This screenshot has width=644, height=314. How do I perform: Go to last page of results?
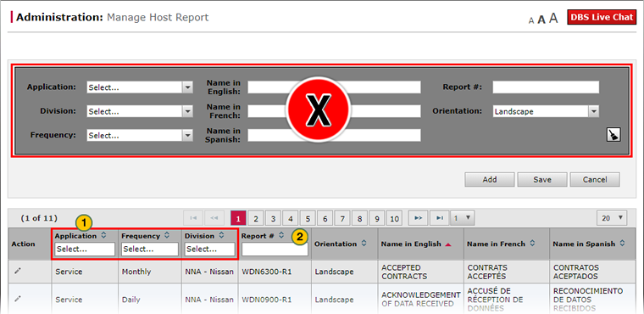pos(440,218)
